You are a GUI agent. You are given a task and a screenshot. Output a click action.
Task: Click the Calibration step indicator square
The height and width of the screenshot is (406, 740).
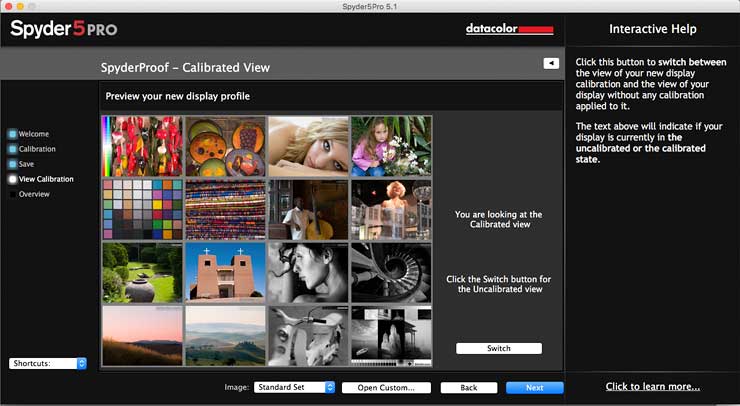coord(13,149)
